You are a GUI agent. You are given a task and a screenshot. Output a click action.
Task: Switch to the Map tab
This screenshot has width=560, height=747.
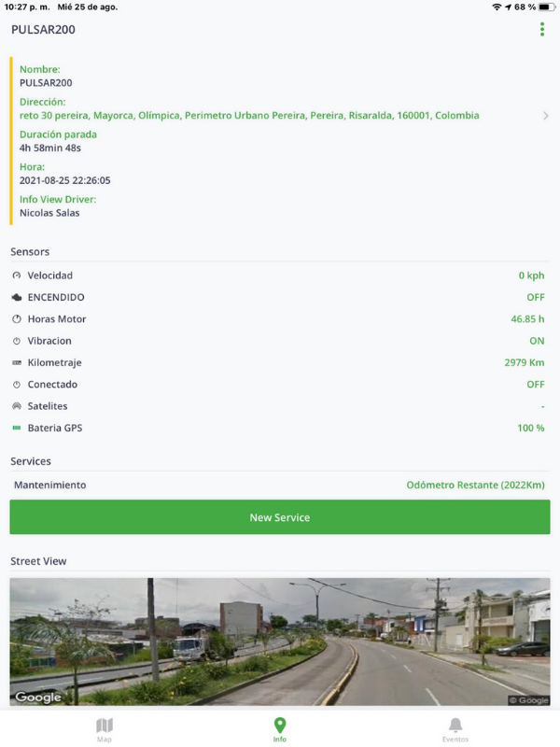tap(105, 729)
